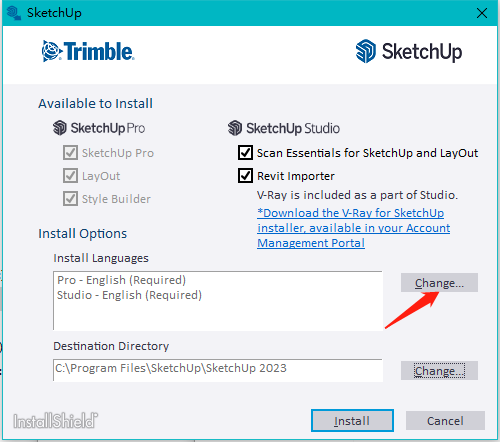Click the SketchUp icon in the title bar
The height and width of the screenshot is (442, 500).
point(13,13)
